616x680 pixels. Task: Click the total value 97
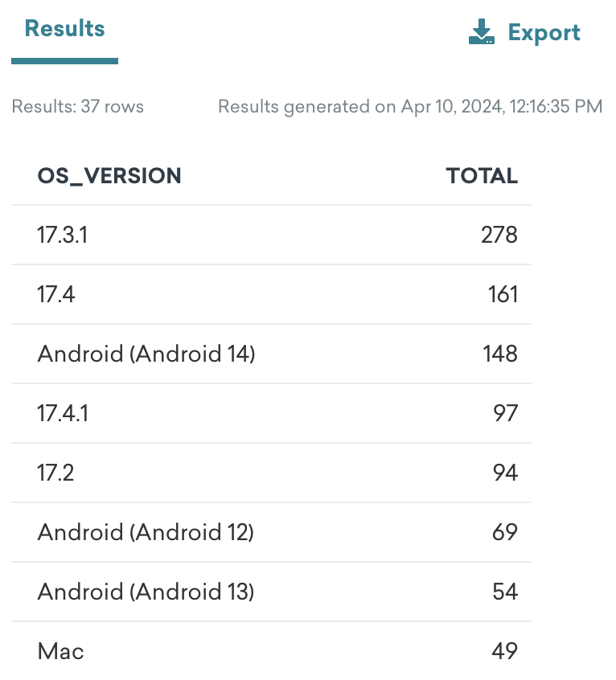point(505,413)
